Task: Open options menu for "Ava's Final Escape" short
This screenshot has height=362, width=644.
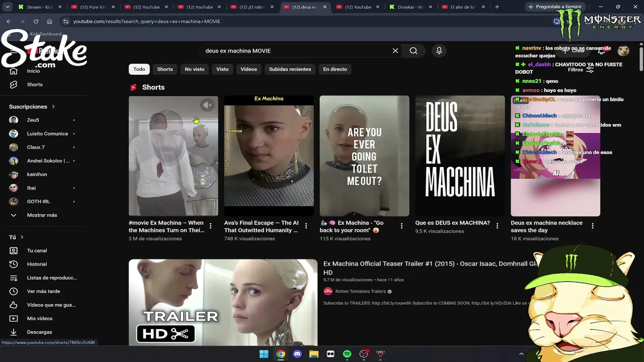Action: coord(306,226)
